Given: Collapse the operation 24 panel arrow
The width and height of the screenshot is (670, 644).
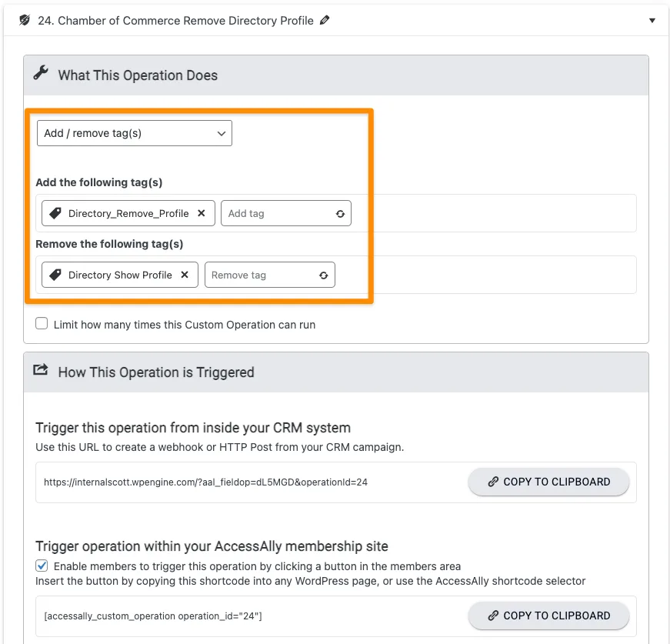Looking at the screenshot, I should pyautogui.click(x=652, y=21).
